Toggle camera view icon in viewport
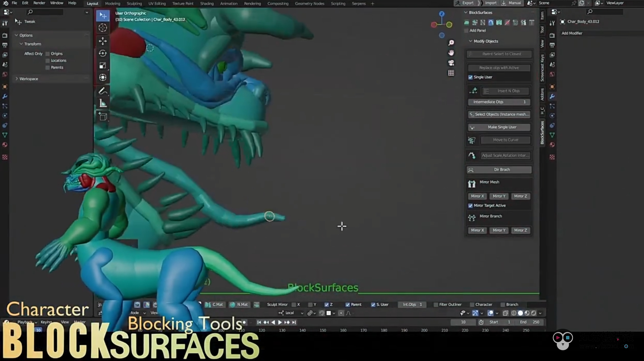Screen dimensions: 644x361 [451, 63]
